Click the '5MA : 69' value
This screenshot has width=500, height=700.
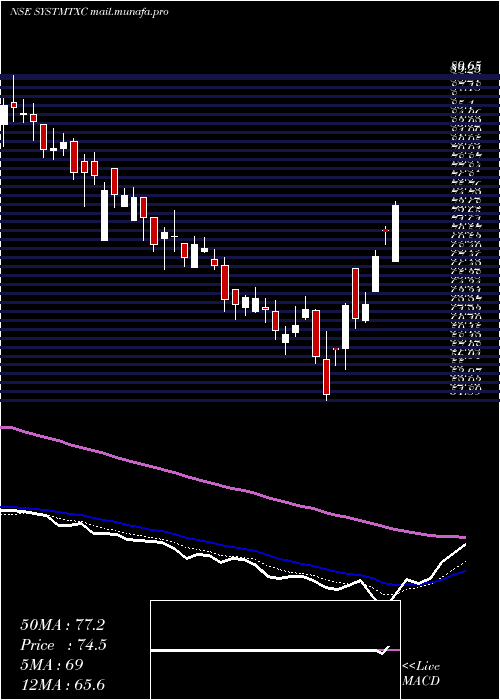(52, 665)
